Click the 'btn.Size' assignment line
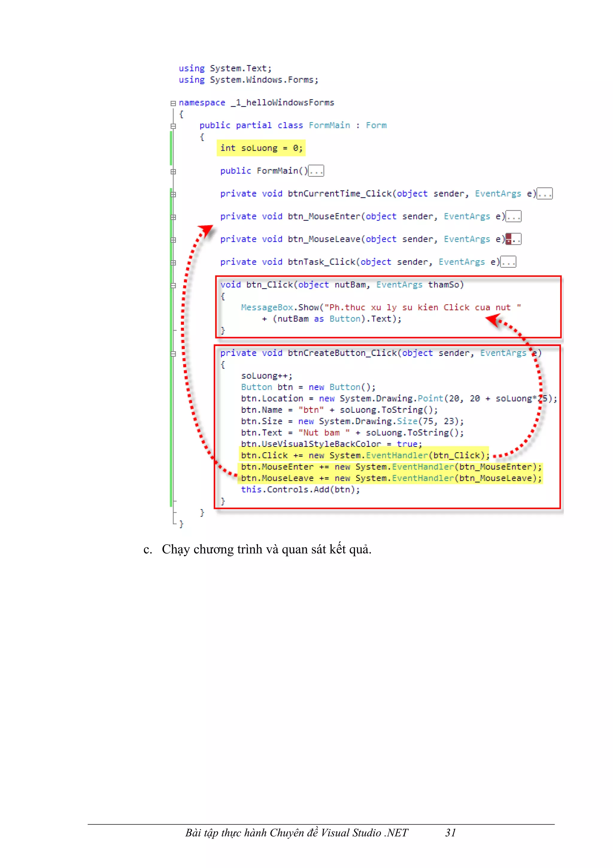The height and width of the screenshot is (868, 613). [x=352, y=421]
